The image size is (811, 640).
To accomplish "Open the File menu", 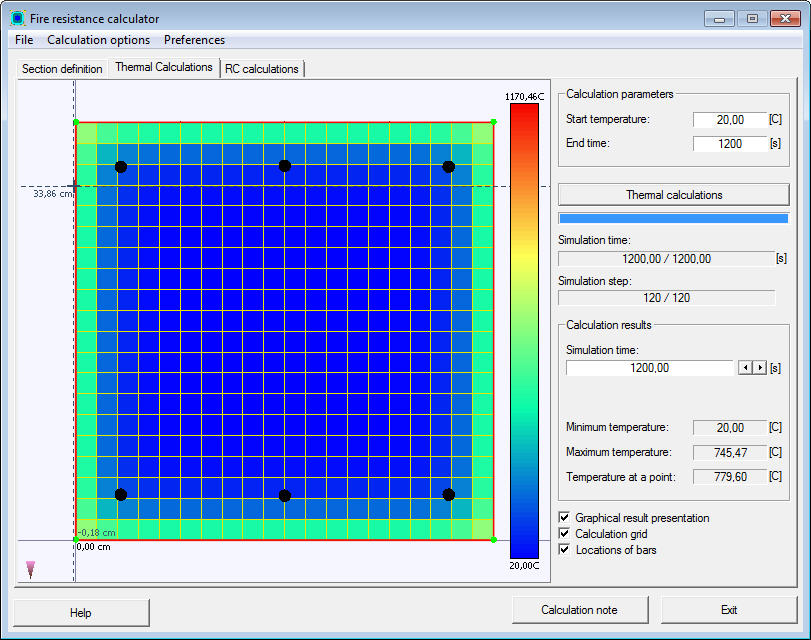I will 24,40.
